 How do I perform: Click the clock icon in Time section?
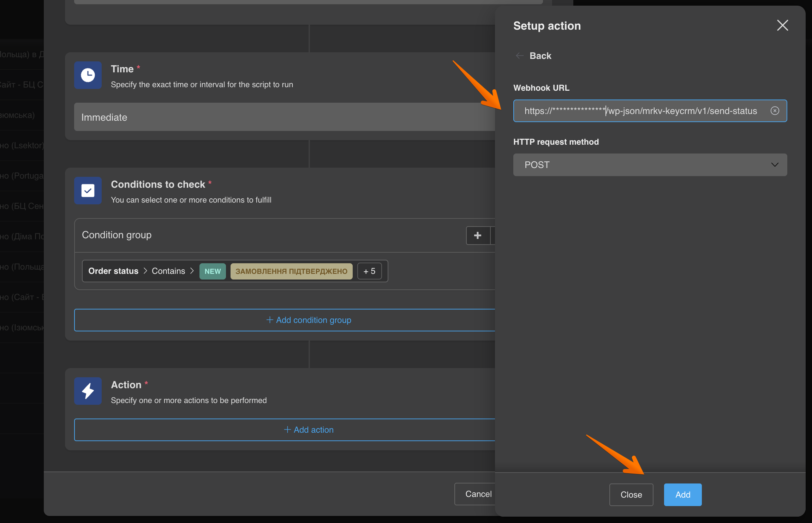[88, 75]
